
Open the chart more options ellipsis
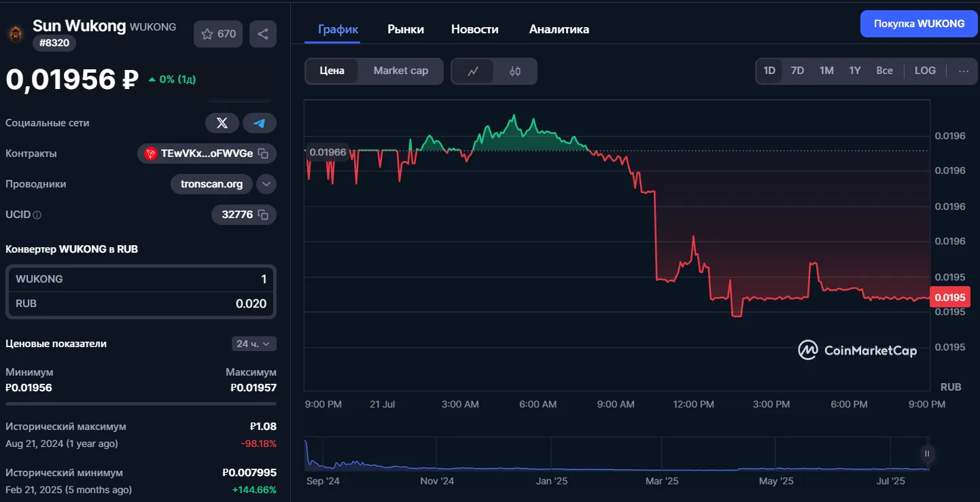[964, 71]
